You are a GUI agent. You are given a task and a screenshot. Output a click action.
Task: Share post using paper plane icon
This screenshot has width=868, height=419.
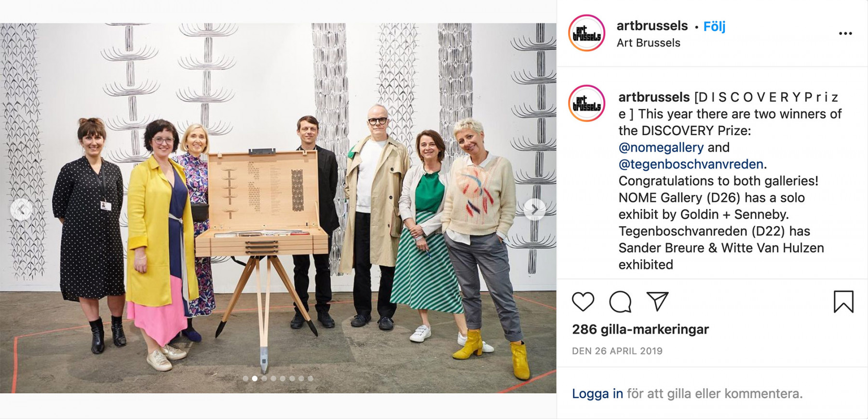pos(657,301)
